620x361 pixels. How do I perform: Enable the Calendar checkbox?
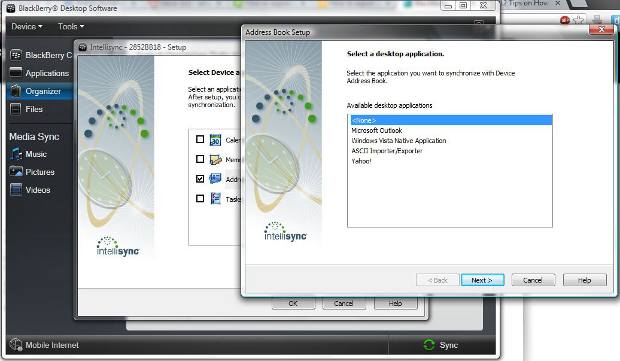pos(200,139)
